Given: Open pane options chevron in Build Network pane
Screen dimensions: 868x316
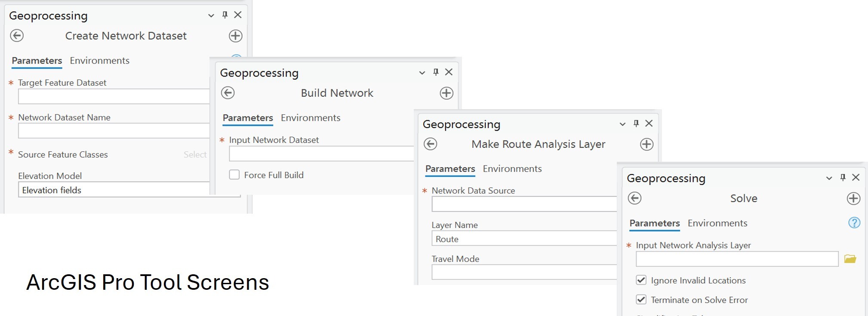Looking at the screenshot, I should tap(422, 73).
